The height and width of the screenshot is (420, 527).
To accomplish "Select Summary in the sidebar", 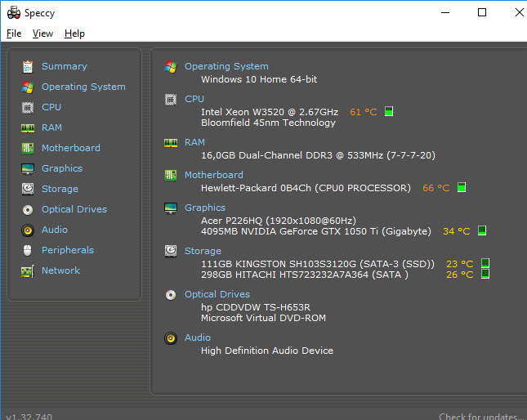I will (65, 66).
